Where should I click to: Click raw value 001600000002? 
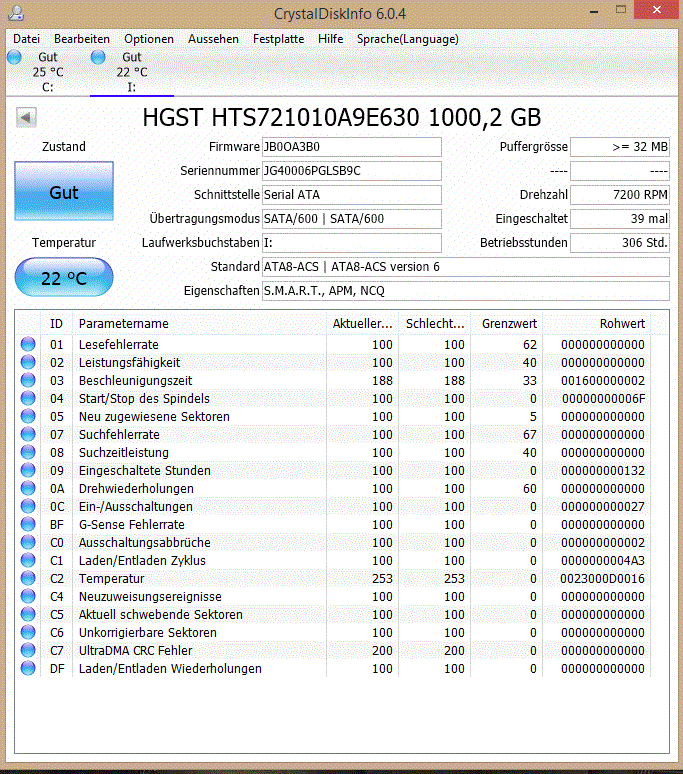603,381
